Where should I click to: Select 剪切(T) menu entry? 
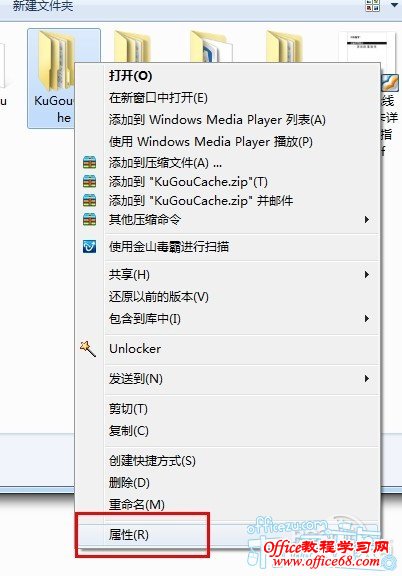coord(128,408)
